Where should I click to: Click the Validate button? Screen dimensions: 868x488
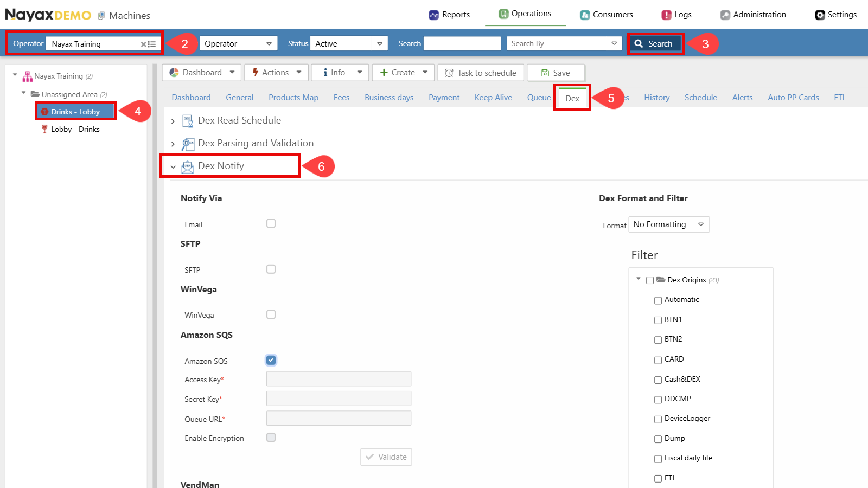pos(386,457)
